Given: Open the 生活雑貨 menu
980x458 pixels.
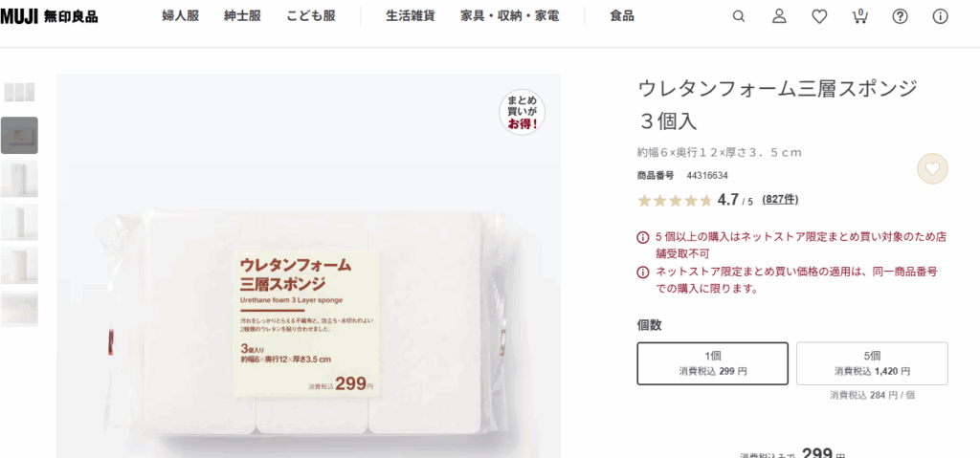Looking at the screenshot, I should (411, 17).
